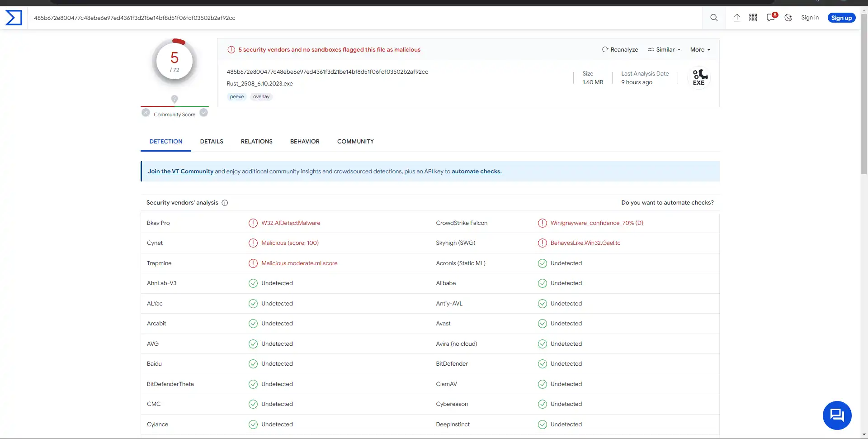Viewport: 868px width, 439px height.
Task: Select the RELATIONS tab
Action: [x=256, y=142]
